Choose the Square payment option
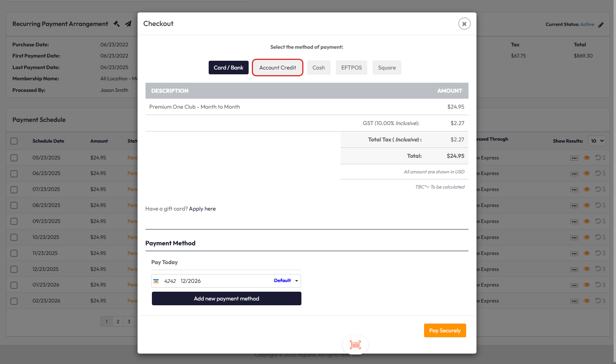The width and height of the screenshot is (616, 364). tap(387, 68)
